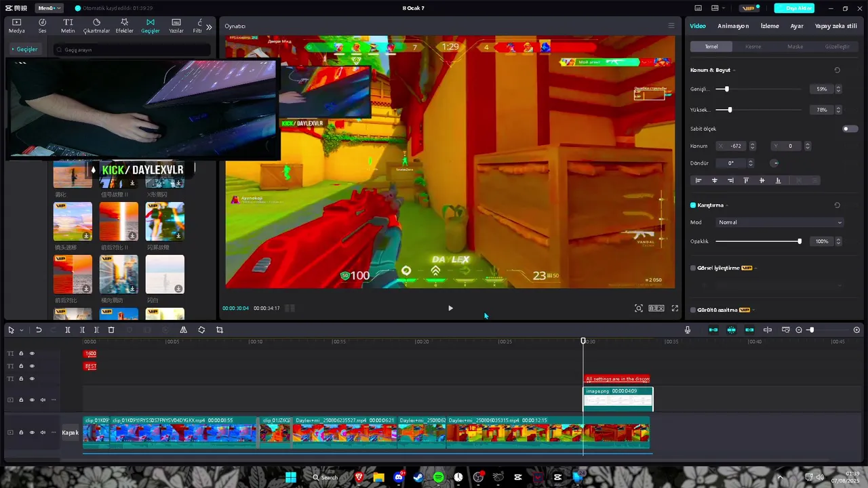Expand more top tabs with double-chevron
This screenshot has width=868, height=488.
pos(209,26)
